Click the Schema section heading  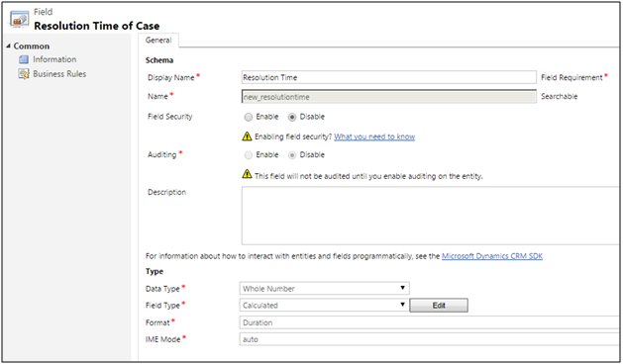159,60
